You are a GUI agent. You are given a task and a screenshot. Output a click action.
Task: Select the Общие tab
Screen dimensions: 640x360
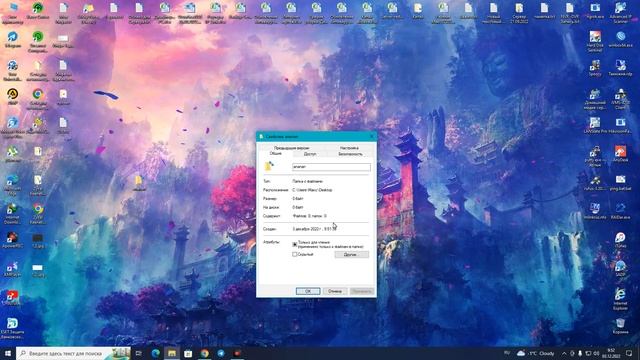(276, 153)
